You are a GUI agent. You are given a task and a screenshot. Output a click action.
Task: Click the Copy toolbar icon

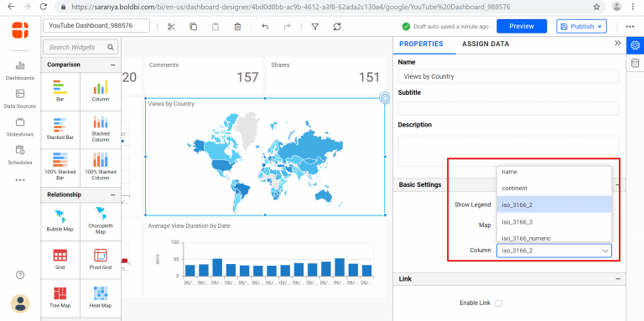[194, 27]
